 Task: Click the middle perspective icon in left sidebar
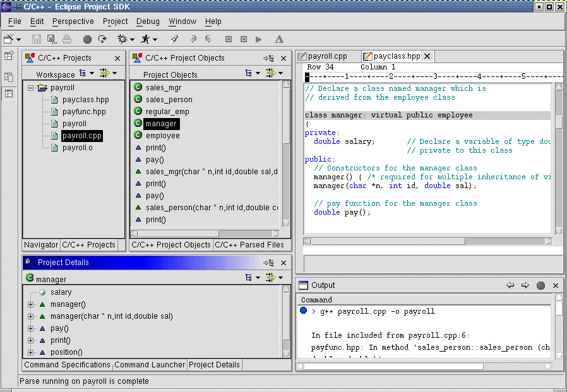(9, 76)
